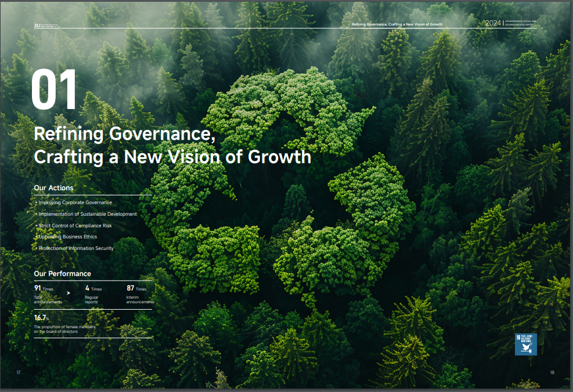Screen dimensions: 573x392
Task: Select Strict Control of Compliance Risk
Action: click(74, 226)
